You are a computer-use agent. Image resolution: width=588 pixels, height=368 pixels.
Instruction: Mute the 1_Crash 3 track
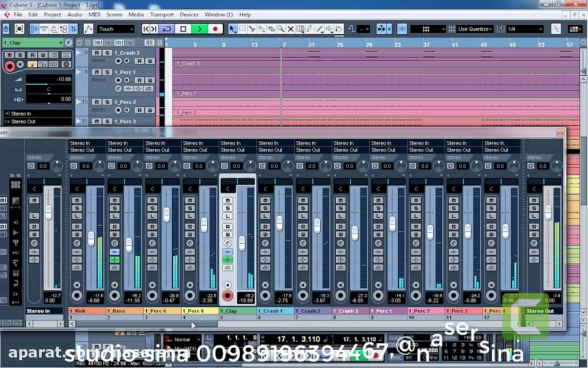tap(97, 53)
